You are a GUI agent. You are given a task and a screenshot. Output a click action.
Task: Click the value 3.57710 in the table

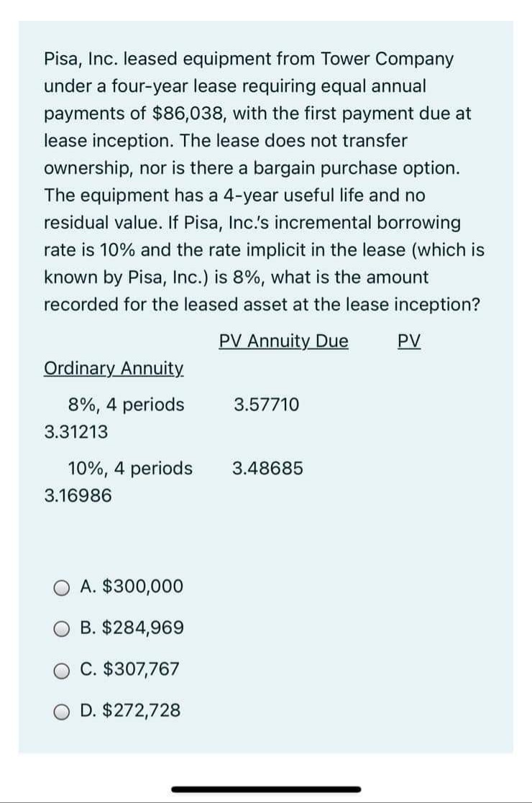click(x=267, y=404)
